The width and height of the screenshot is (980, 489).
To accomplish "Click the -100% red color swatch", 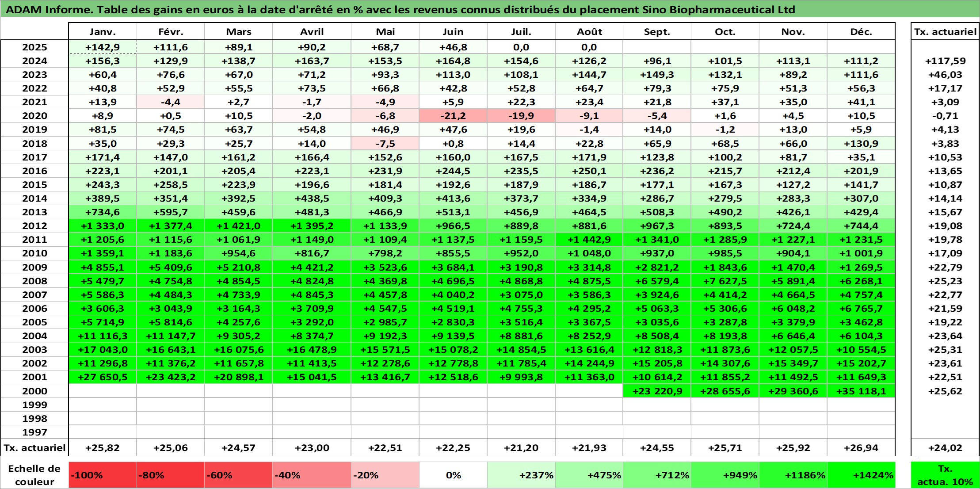I will (103, 475).
